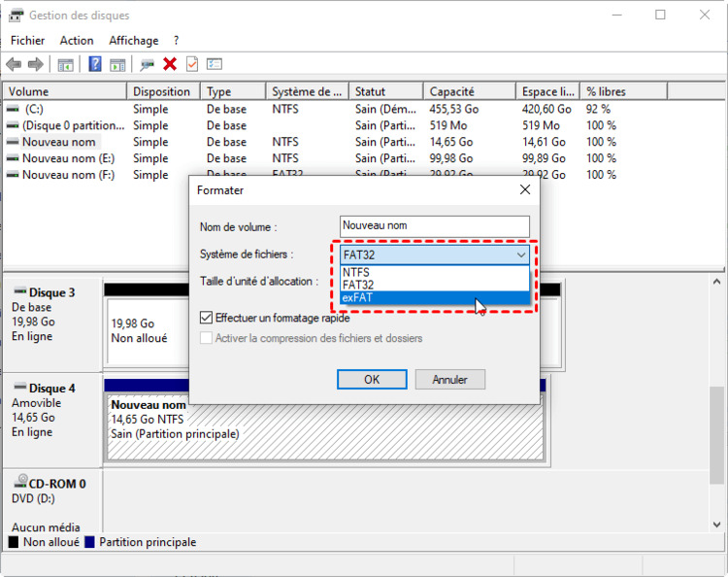Open the Fichier menu
Viewport: 728px width, 577px height.
27,41
